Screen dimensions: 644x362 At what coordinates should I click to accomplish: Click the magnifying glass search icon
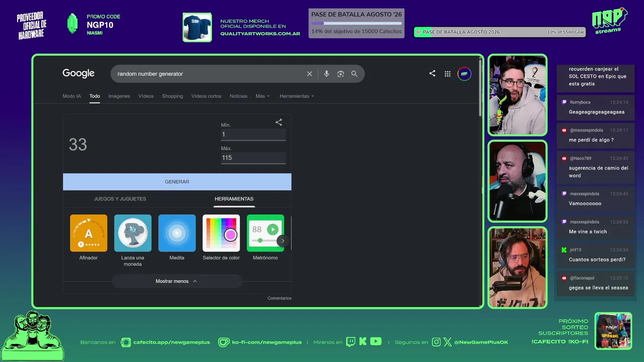click(354, 74)
